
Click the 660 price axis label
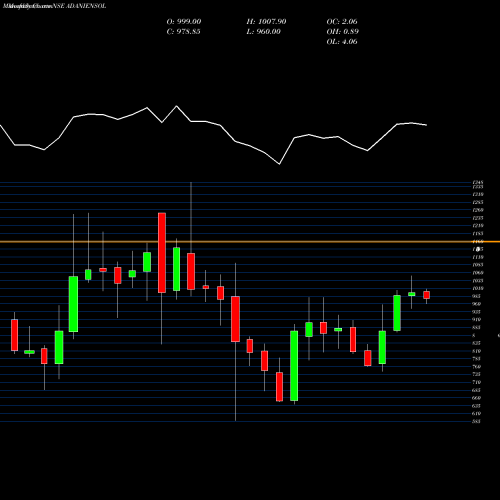coord(477,398)
